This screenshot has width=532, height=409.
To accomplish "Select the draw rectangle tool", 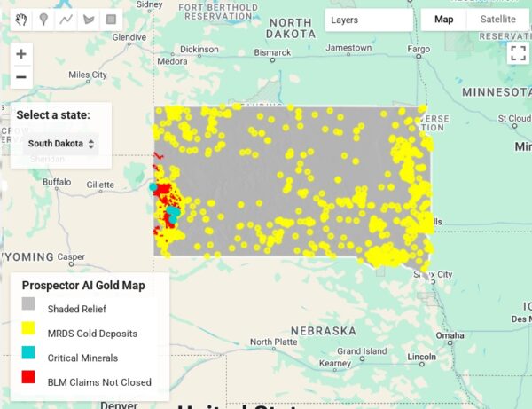I will 111,20.
